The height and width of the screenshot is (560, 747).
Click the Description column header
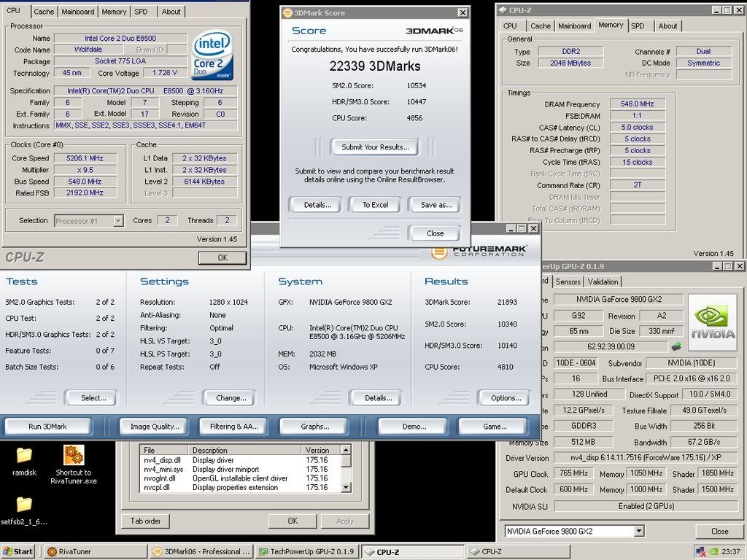245,450
